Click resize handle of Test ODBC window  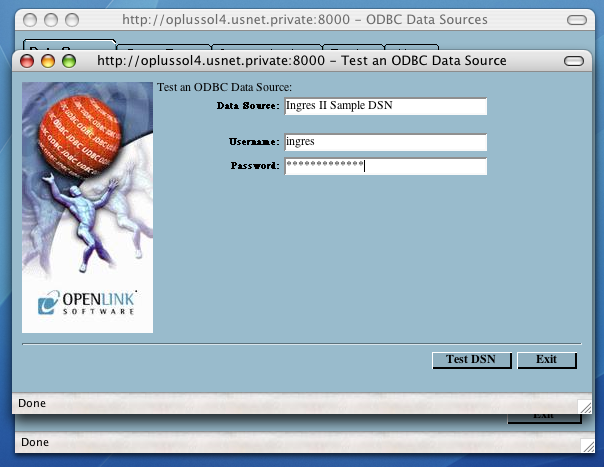(584, 405)
